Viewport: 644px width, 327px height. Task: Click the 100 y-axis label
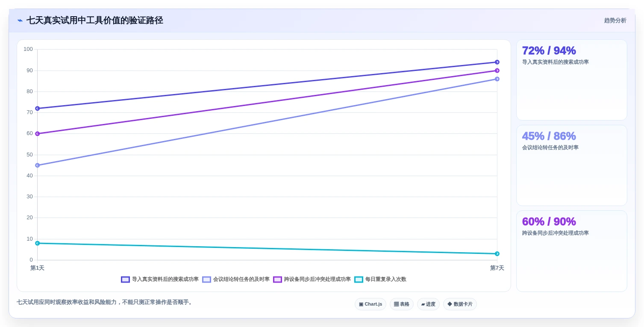[x=28, y=49]
